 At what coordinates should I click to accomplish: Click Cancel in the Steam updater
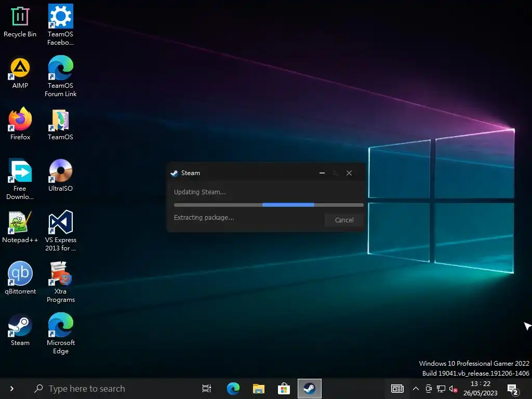coord(344,220)
